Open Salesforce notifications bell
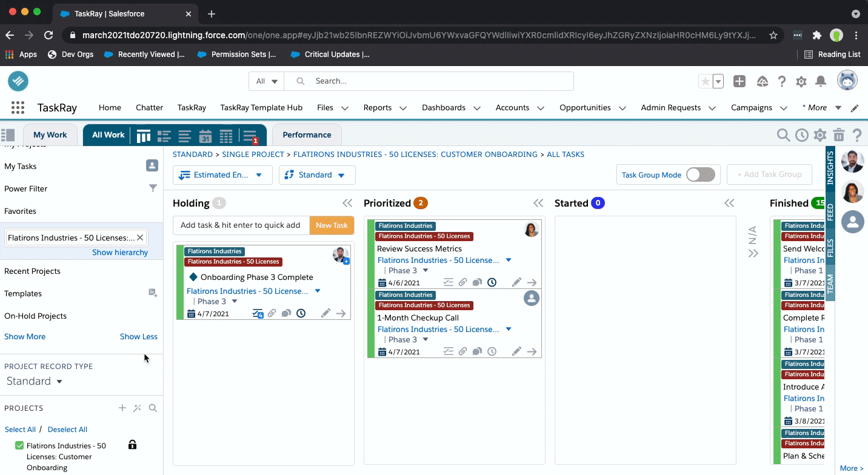This screenshot has width=868, height=475. [821, 81]
